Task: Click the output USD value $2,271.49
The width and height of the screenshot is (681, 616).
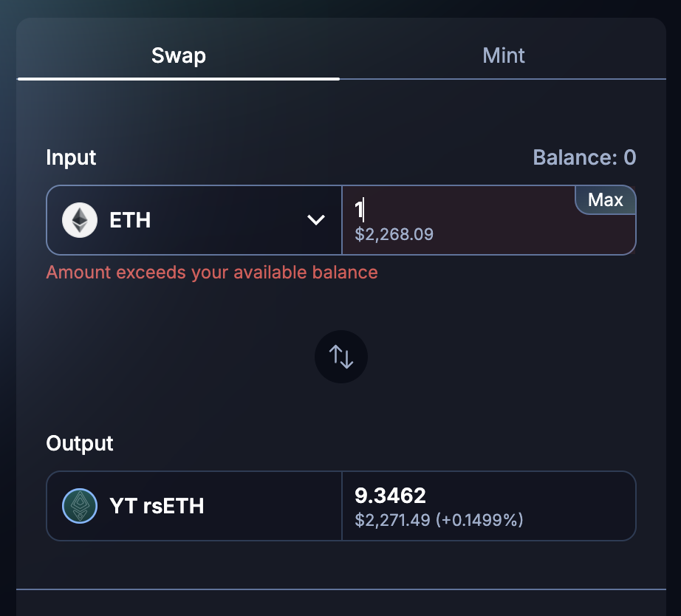Action: pyautogui.click(x=393, y=521)
